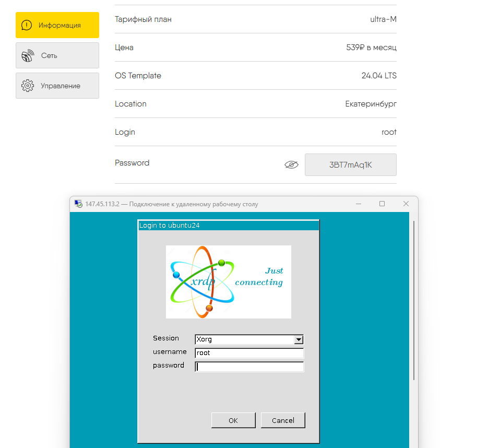Click the Xorg session combo box

click(249, 339)
